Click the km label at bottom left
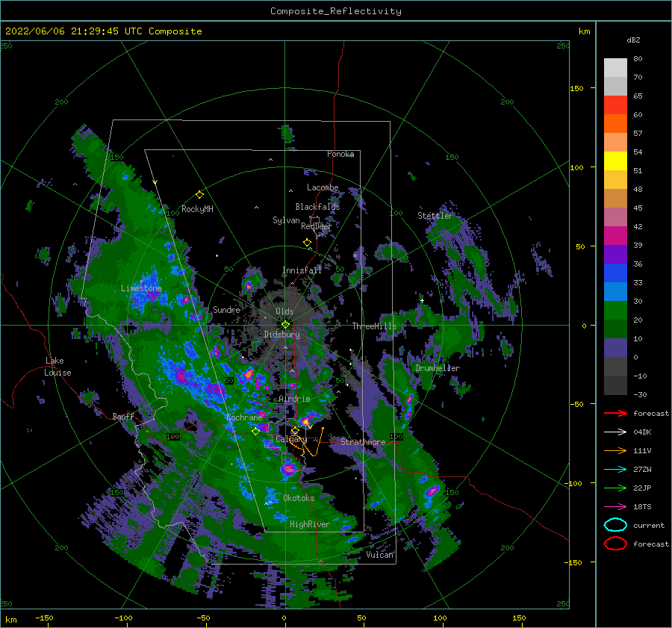This screenshot has height=628, width=672. pyautogui.click(x=10, y=620)
